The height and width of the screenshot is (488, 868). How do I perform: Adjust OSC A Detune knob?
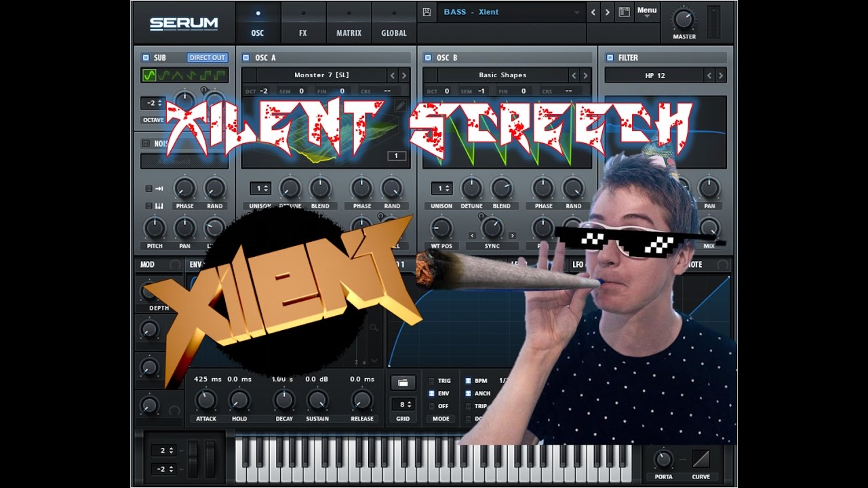coord(290,188)
